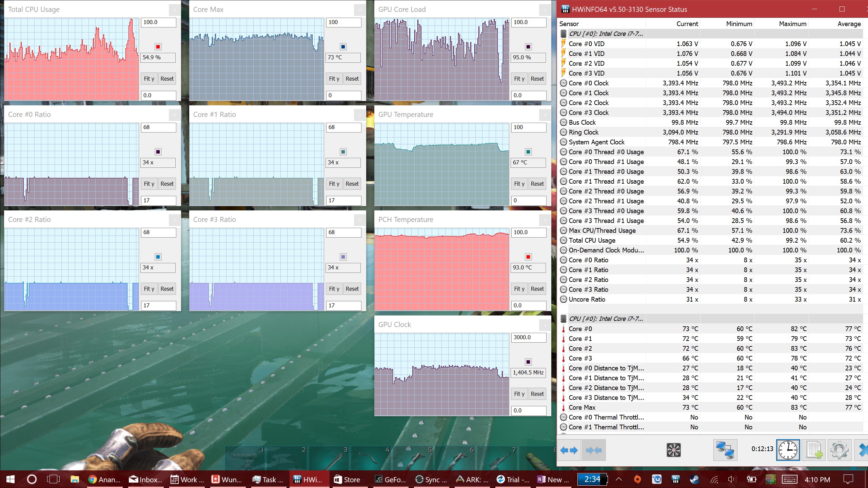The height and width of the screenshot is (488, 868).
Task: Click the shrink window arrows button in HWiNFO64
Action: 594,450
